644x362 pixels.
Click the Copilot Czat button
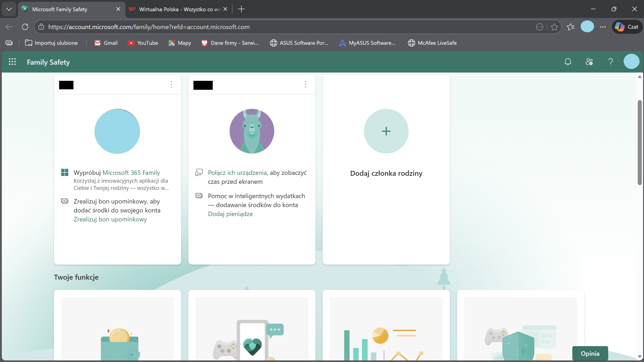pyautogui.click(x=627, y=27)
